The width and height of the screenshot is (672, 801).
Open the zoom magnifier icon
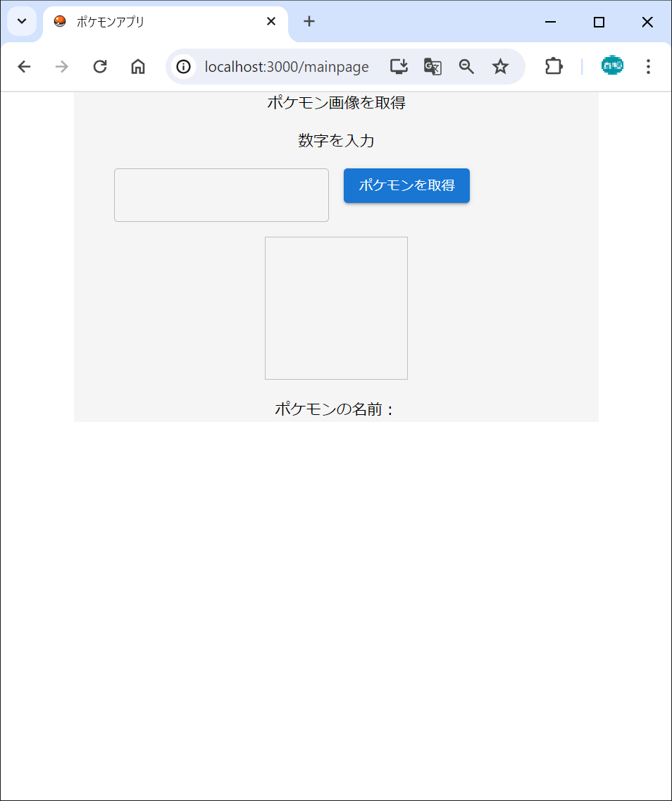(x=466, y=66)
